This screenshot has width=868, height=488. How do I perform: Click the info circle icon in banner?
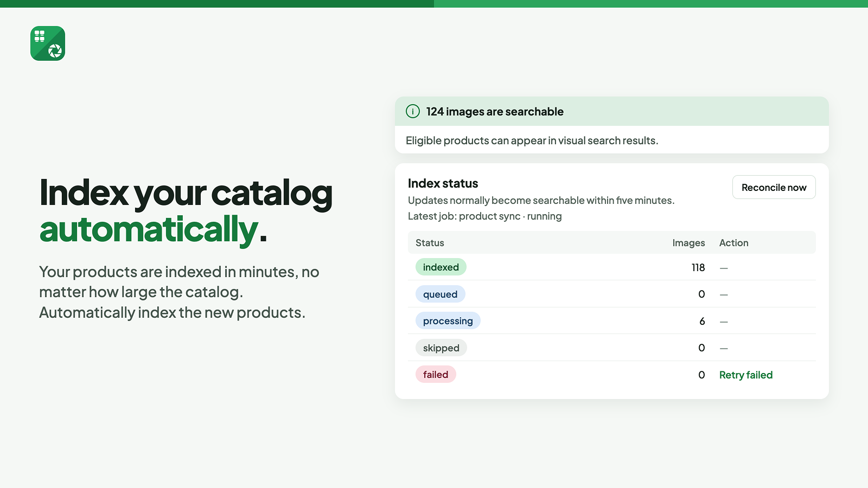[413, 111]
